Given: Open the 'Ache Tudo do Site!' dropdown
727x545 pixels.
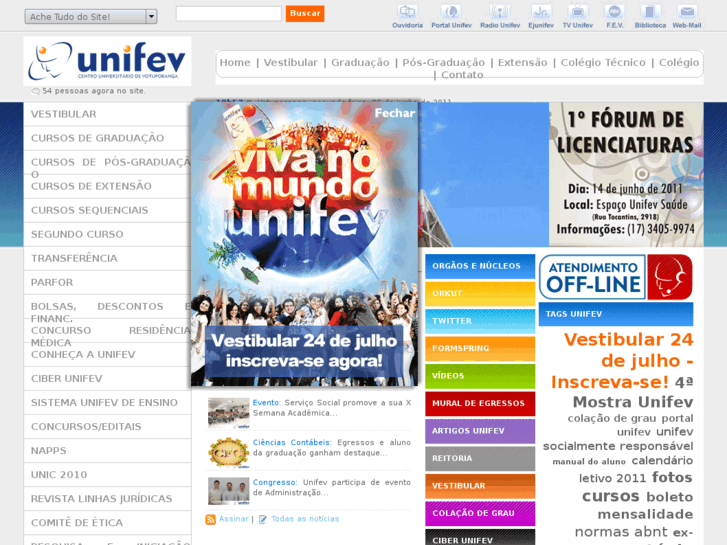Looking at the screenshot, I should point(91,17).
